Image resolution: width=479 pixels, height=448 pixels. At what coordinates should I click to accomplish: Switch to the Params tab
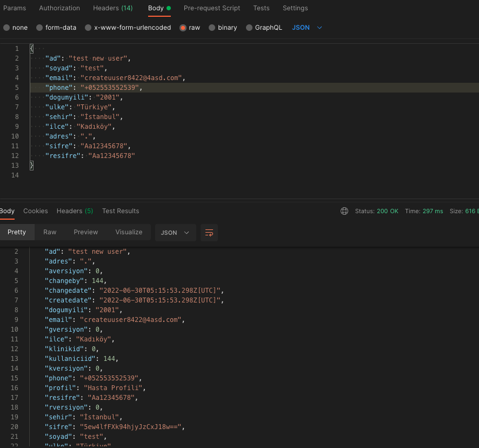pyautogui.click(x=15, y=8)
